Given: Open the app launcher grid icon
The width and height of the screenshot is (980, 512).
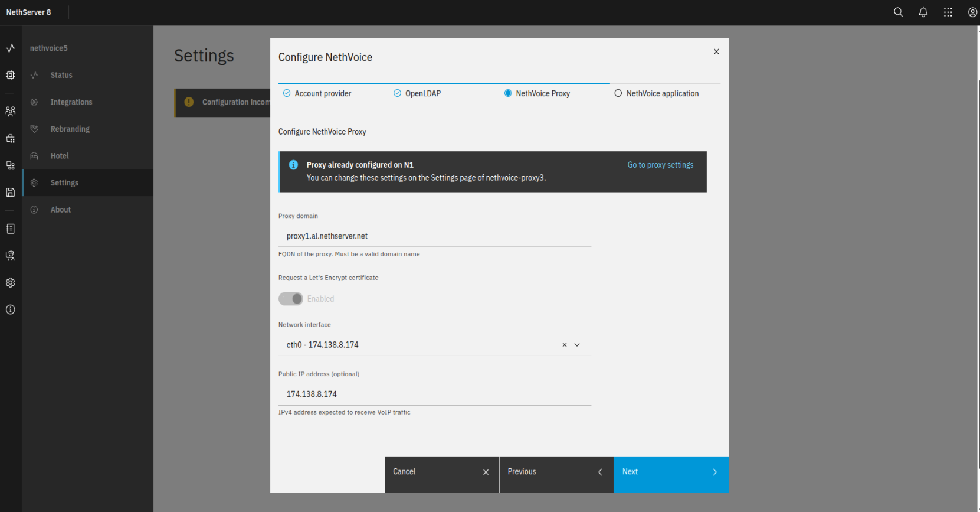Looking at the screenshot, I should (x=948, y=12).
